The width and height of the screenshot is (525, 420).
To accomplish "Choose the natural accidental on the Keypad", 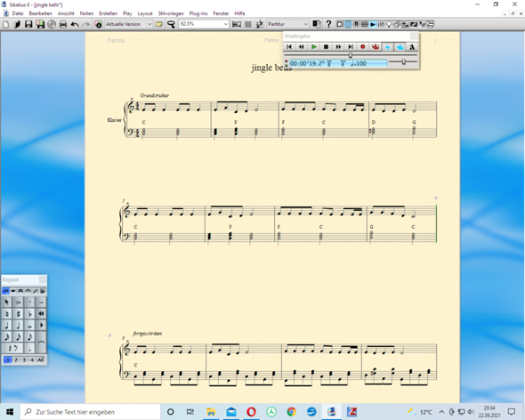I will (x=7, y=313).
